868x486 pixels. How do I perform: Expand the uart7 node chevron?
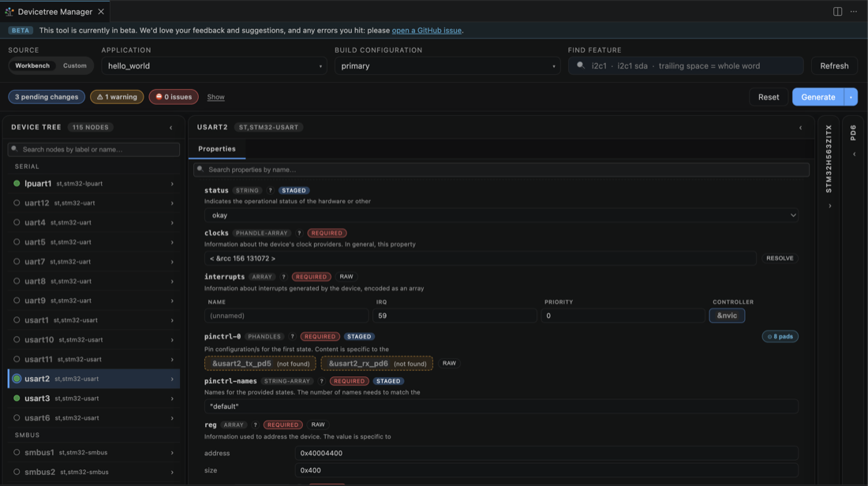tap(172, 262)
